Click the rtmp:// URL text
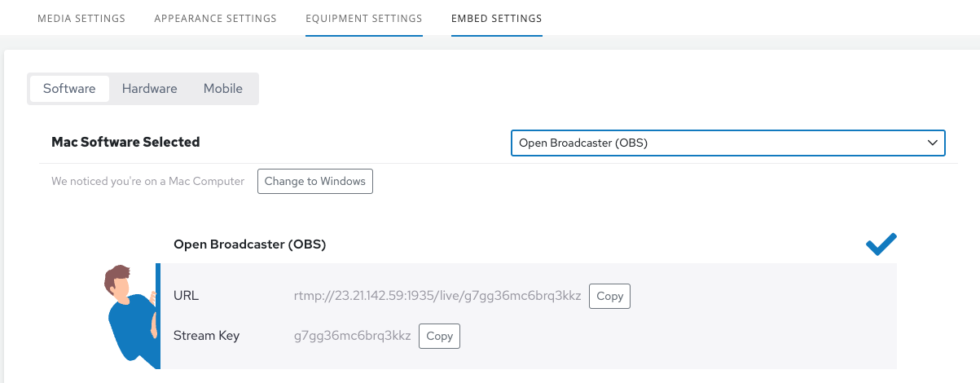The image size is (980, 383). (x=437, y=296)
